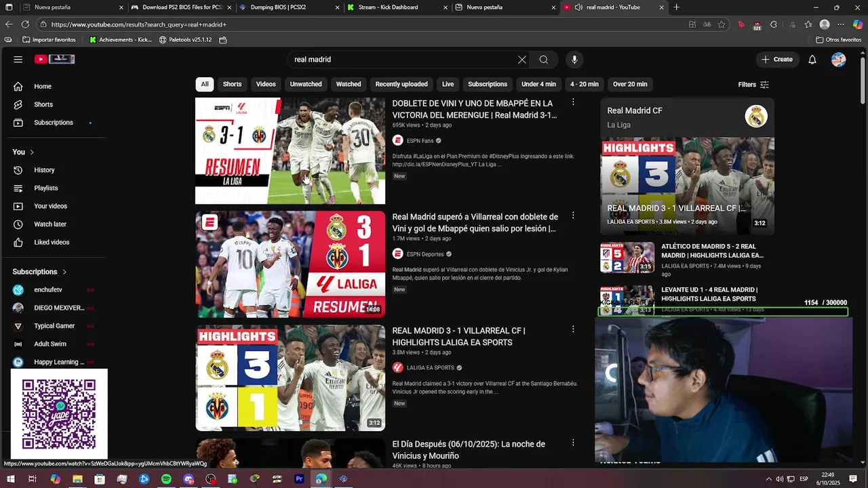Click the ESPN Deportes channel avatar
Screen dimensions: 868x488
click(x=398, y=254)
